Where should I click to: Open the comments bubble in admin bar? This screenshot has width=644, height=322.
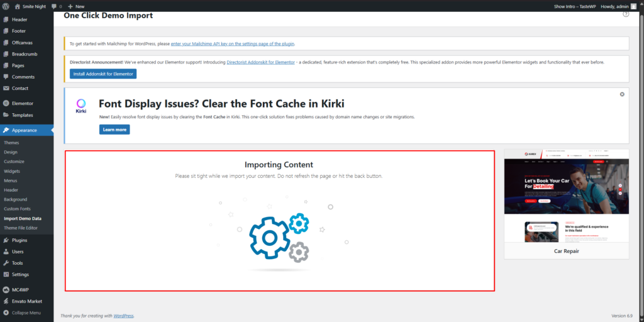coord(55,6)
